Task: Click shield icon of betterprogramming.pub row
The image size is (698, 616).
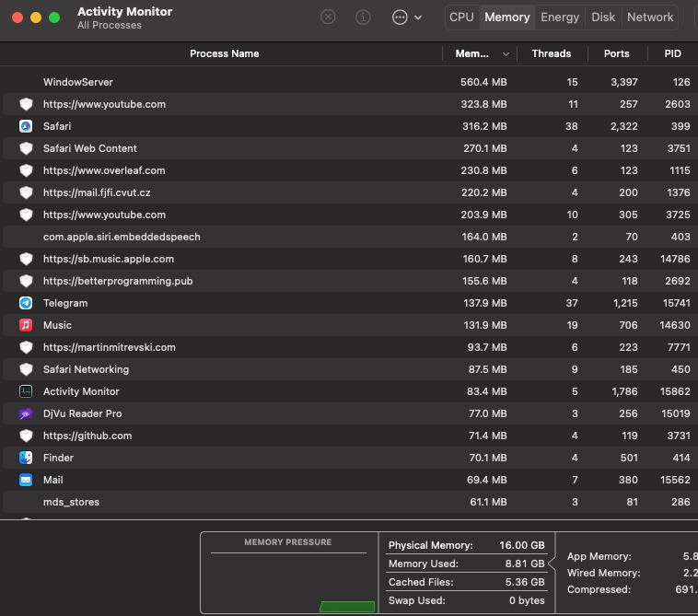Action: click(26, 281)
